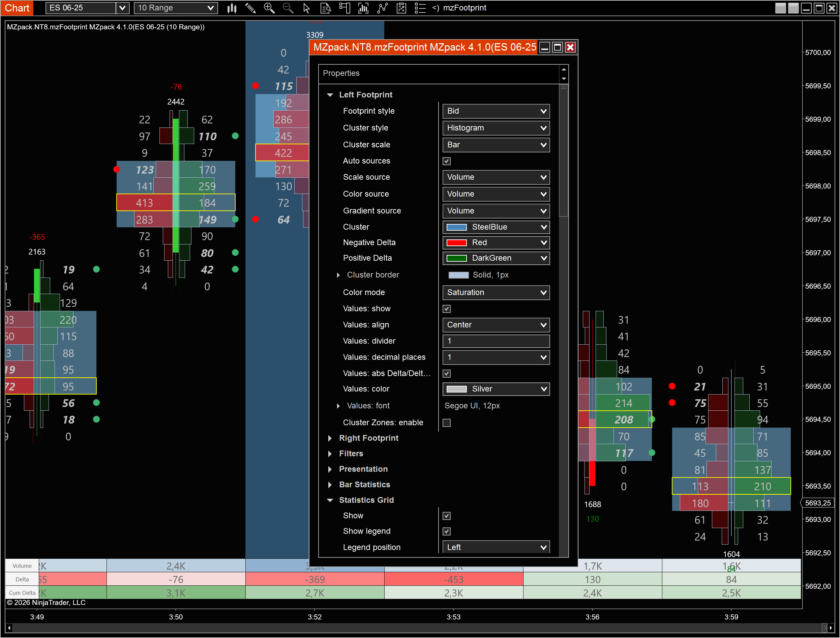Open the Indicators icon on the toolbar
The height and width of the screenshot is (638, 840).
363,8
